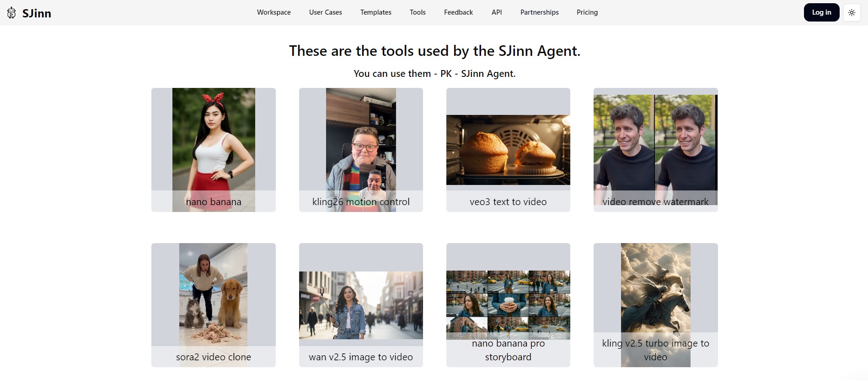Select the veo3 text to video tool

508,150
